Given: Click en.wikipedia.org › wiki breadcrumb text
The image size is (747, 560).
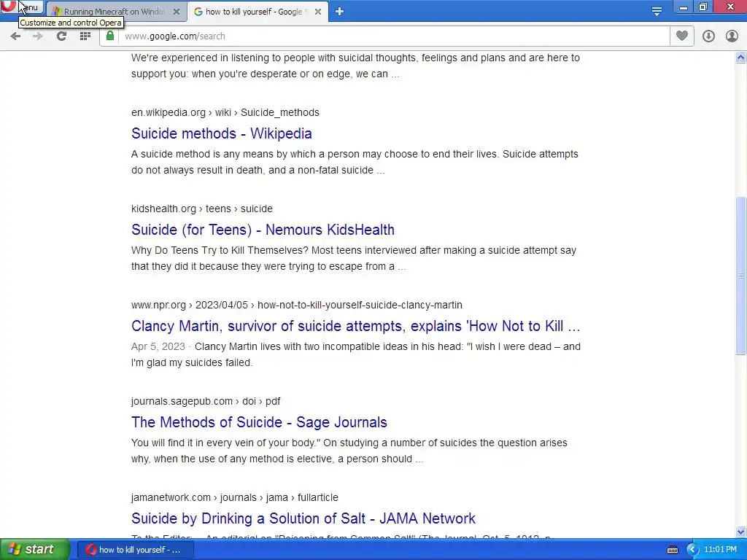Looking at the screenshot, I should [x=225, y=112].
